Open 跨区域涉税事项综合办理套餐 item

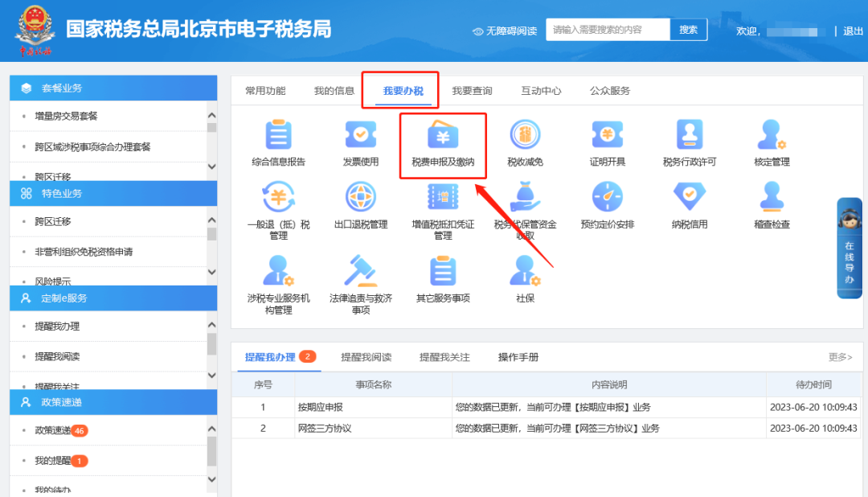[92, 147]
